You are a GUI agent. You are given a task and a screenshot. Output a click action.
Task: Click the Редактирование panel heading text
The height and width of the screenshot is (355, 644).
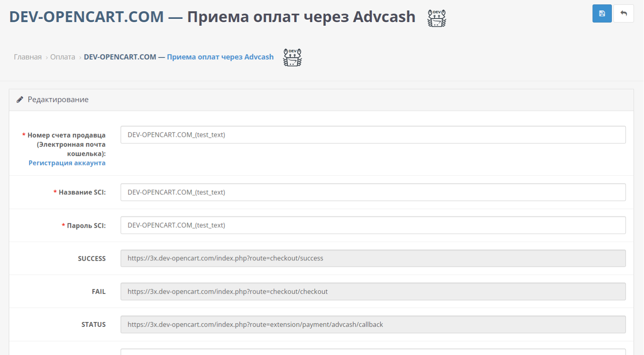coord(58,99)
